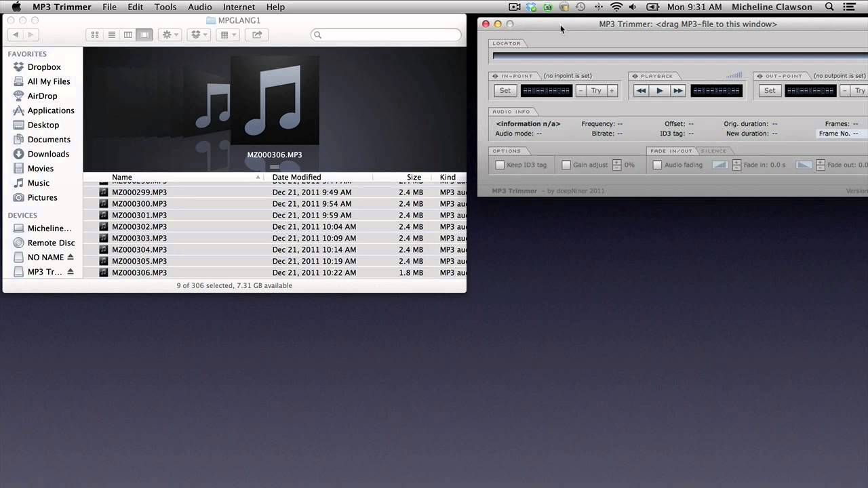Screen dimensions: 868x488
Task: Click the Out-Point time display field
Action: click(x=810, y=90)
